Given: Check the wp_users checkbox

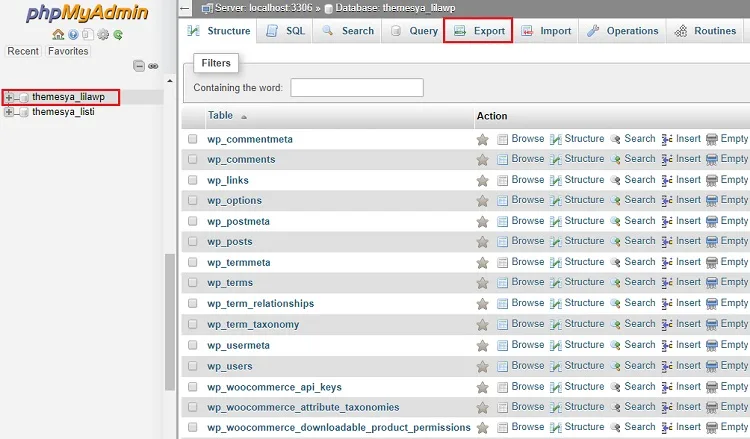Looking at the screenshot, I should 193,366.
